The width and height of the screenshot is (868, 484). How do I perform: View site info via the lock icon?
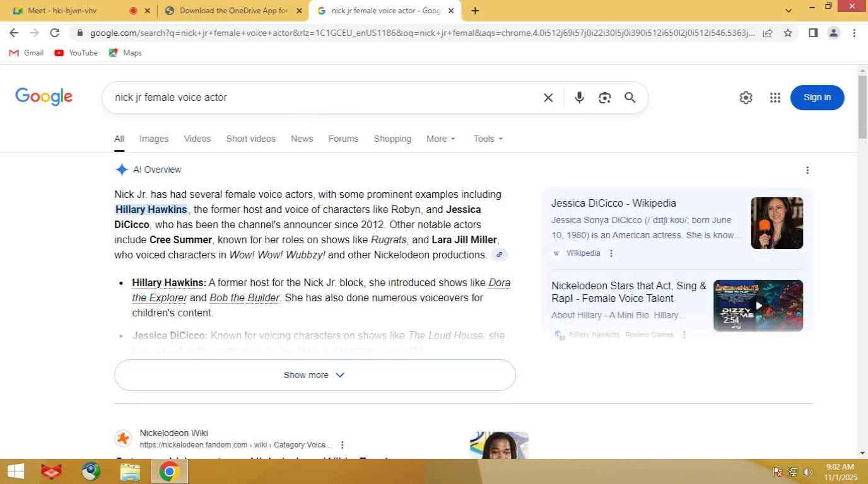click(79, 33)
